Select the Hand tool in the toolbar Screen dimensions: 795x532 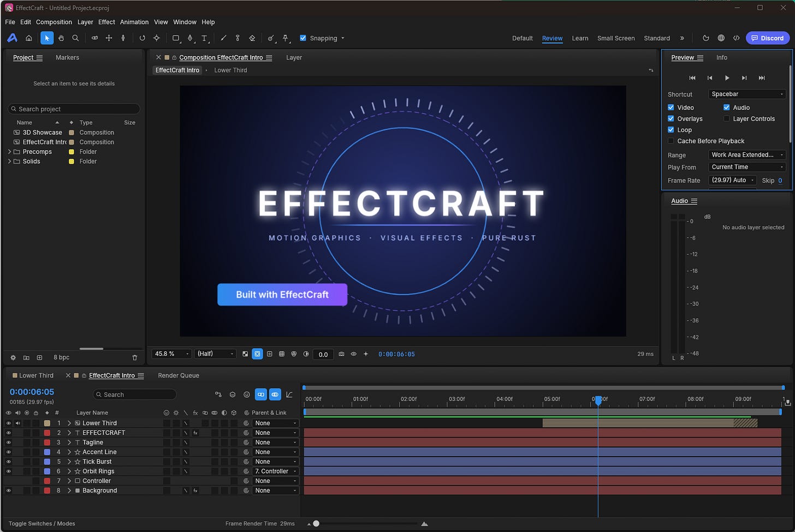coord(61,38)
